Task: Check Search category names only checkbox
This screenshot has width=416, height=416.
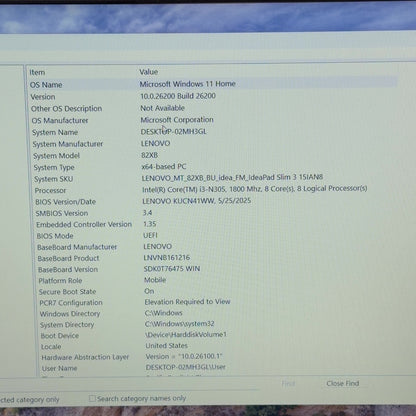Action: 92,398
